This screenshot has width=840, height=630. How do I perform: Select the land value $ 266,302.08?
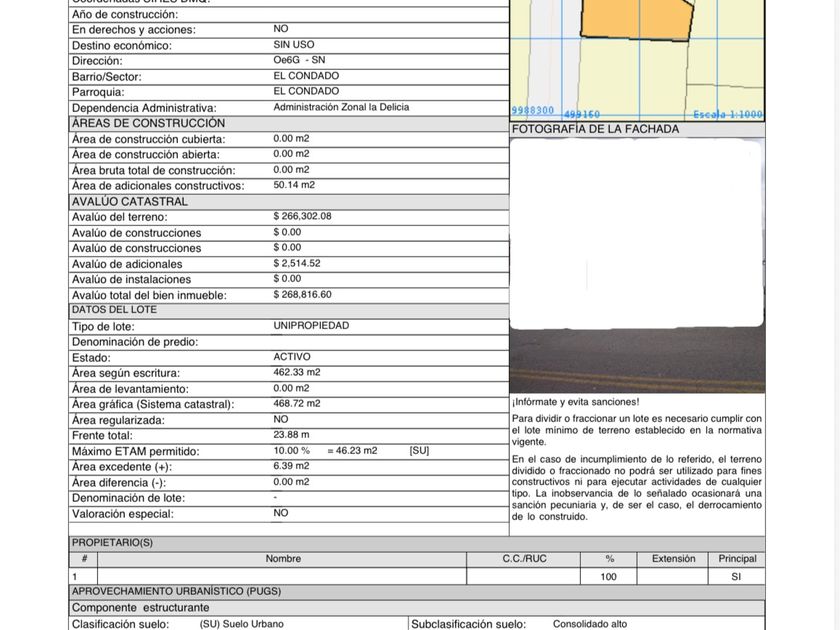click(x=302, y=216)
